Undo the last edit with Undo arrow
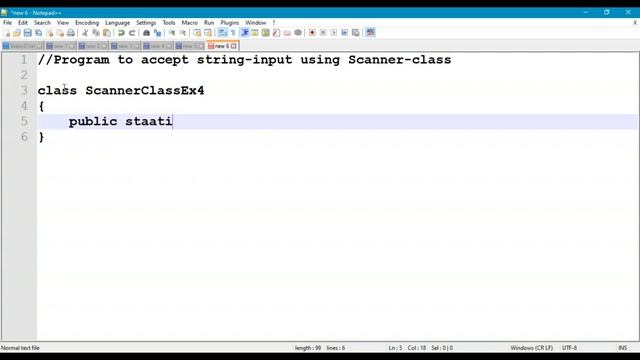Viewport: 640px width, 360px height. (x=121, y=33)
